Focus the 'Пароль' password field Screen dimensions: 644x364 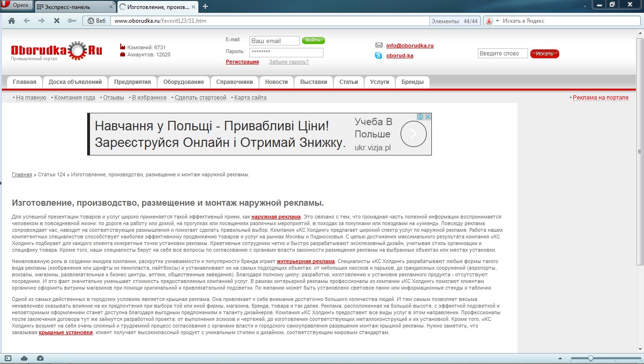(x=286, y=53)
